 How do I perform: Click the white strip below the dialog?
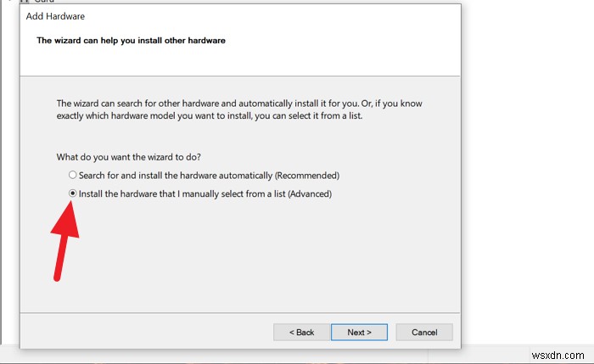[255, 356]
